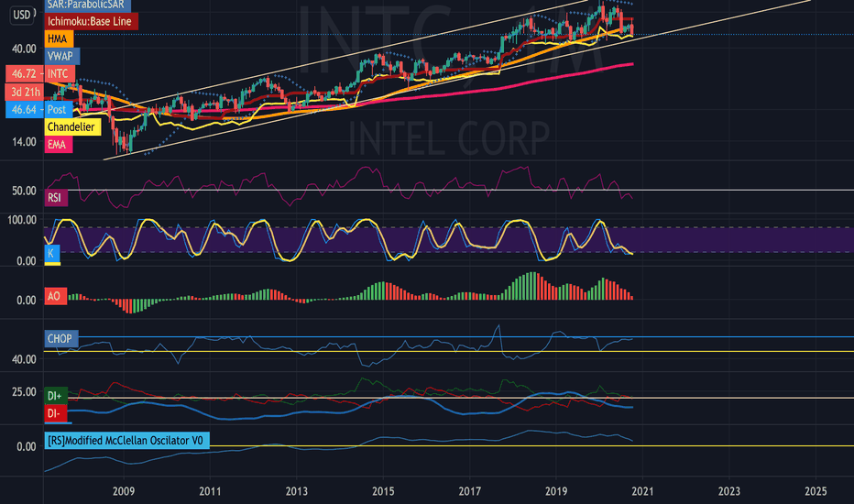
Task: Click the DI- label
Action: [54, 413]
